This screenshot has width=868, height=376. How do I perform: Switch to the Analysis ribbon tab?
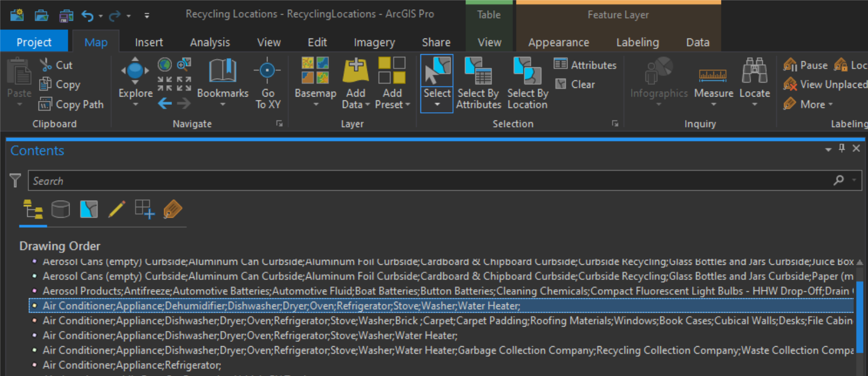(x=210, y=42)
